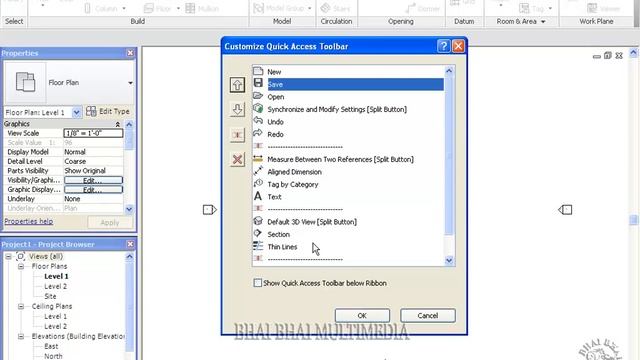
Task: Open the Floor Plan type selector dropdown
Action: point(130,83)
